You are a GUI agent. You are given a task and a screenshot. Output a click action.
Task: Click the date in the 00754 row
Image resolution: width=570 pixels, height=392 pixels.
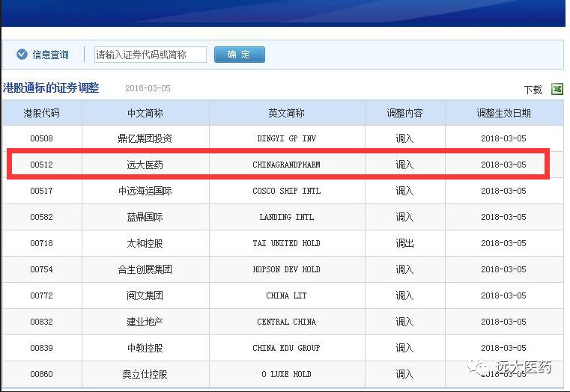503,269
